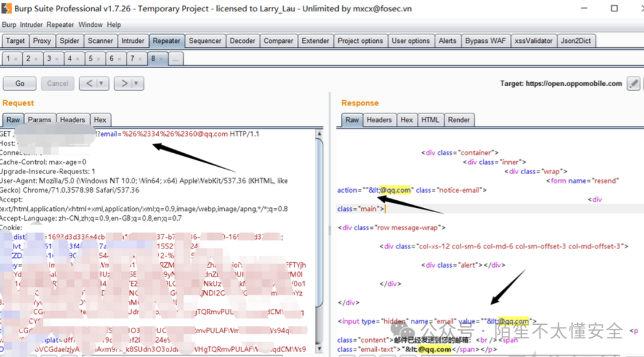This screenshot has width=644, height=357.
Task: Close Repeater tab 3
Action: [x=58, y=59]
